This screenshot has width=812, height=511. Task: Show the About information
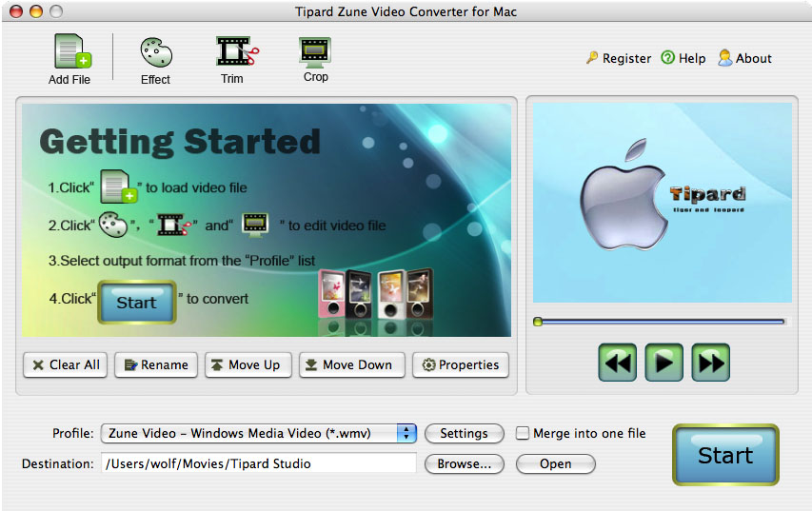[744, 58]
